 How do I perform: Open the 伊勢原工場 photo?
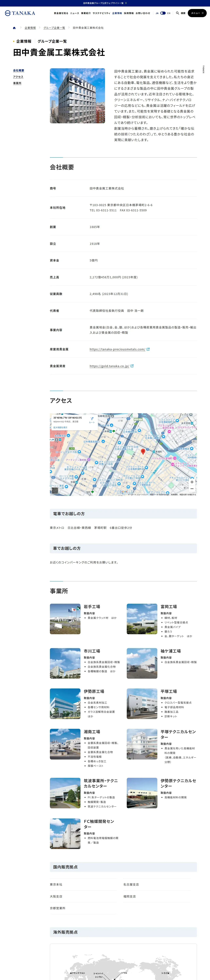click(65, 704)
